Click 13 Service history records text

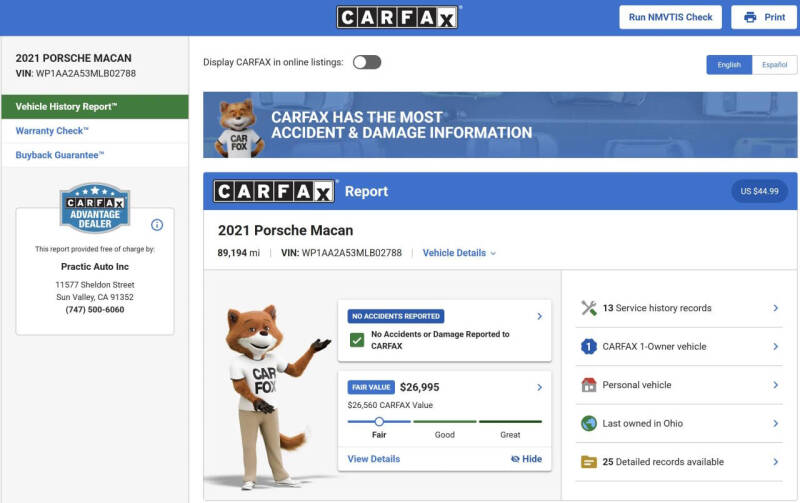pos(657,308)
